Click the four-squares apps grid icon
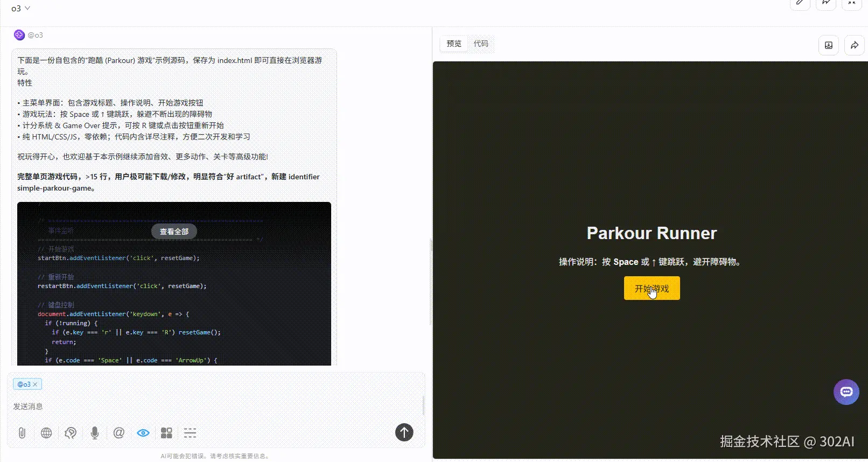Viewport: 868px width, 462px height. click(166, 433)
